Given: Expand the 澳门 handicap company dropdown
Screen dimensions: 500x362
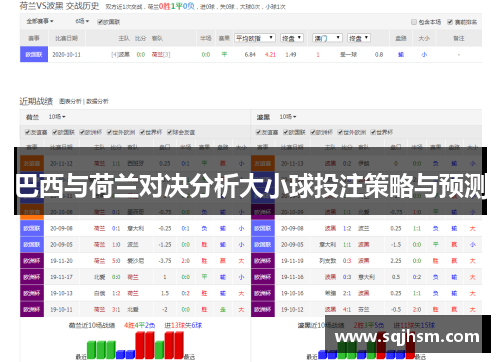Looking at the screenshot, I should click(328, 38).
